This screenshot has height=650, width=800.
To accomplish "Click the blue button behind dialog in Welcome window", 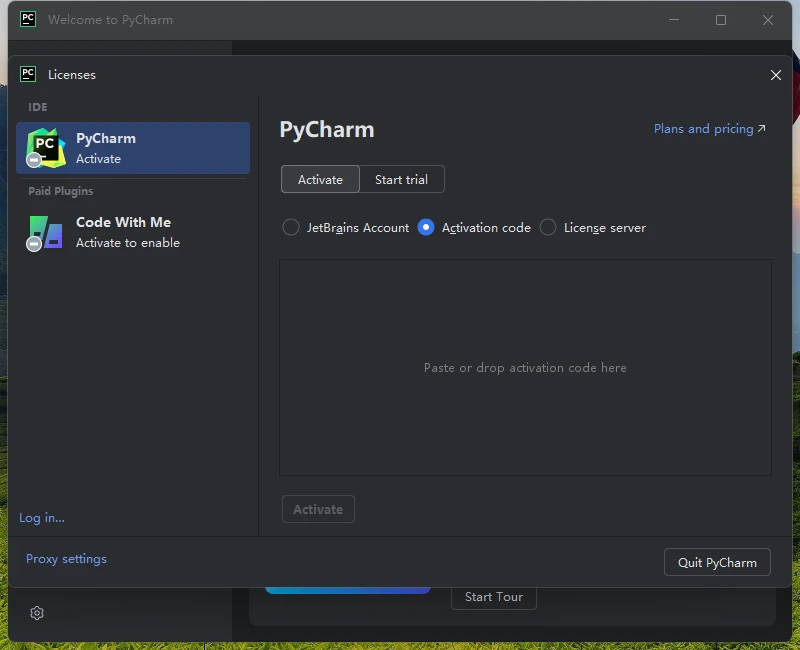I will (x=347, y=590).
